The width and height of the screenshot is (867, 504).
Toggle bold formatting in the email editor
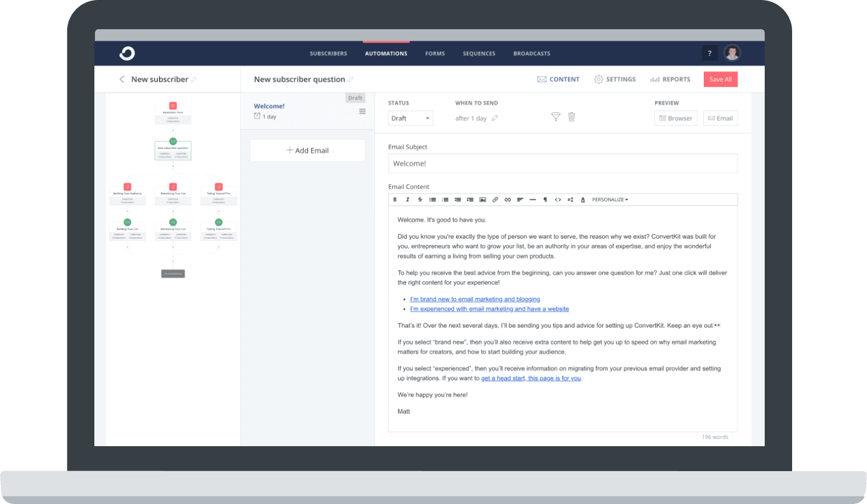pos(395,199)
